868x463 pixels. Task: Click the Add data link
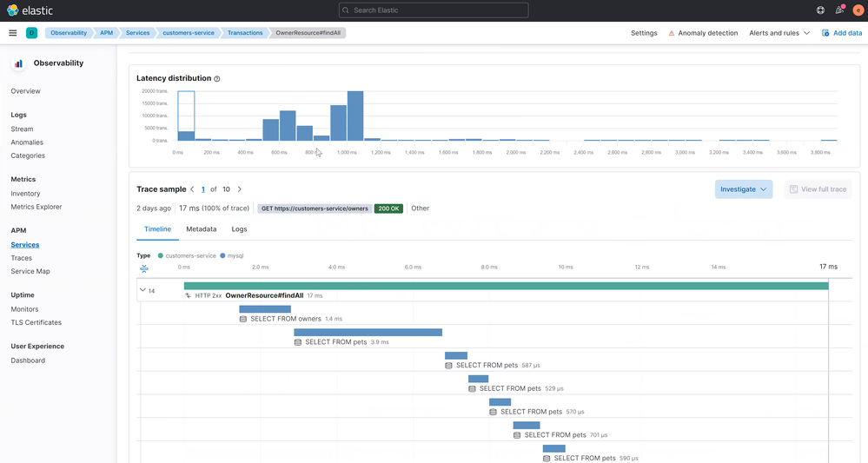[842, 33]
